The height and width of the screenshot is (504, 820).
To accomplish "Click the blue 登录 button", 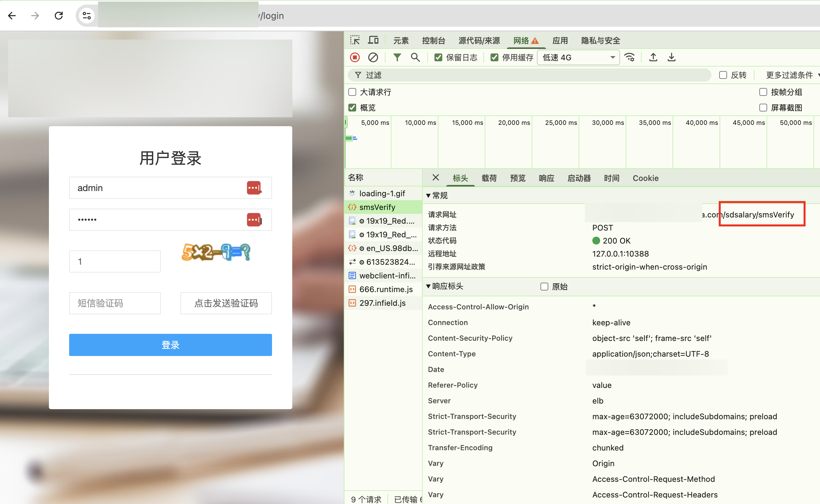I will pos(170,345).
